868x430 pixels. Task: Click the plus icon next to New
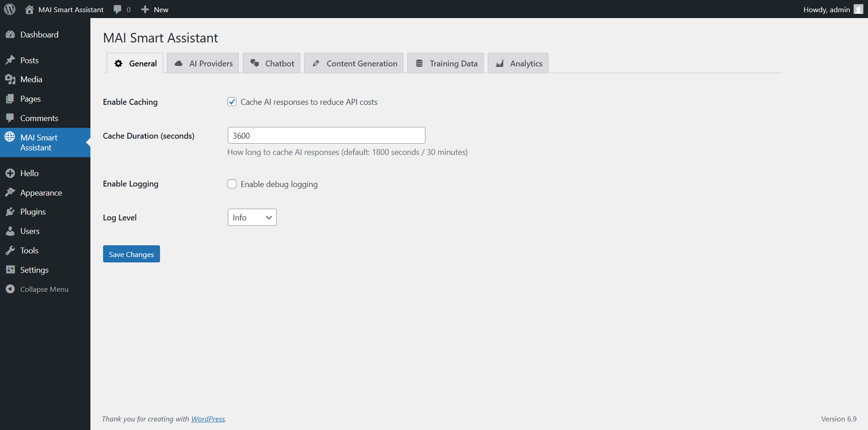(145, 9)
